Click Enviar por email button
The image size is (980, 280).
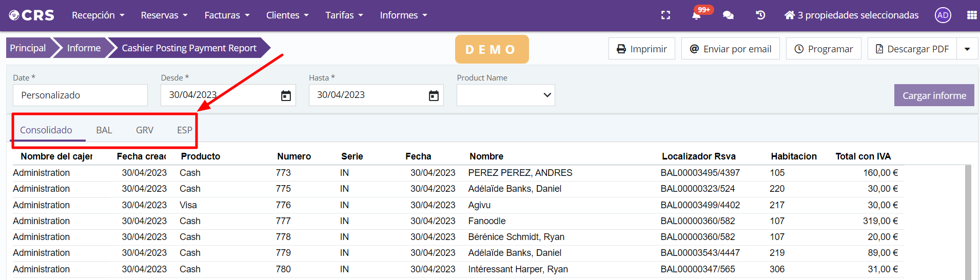point(730,49)
